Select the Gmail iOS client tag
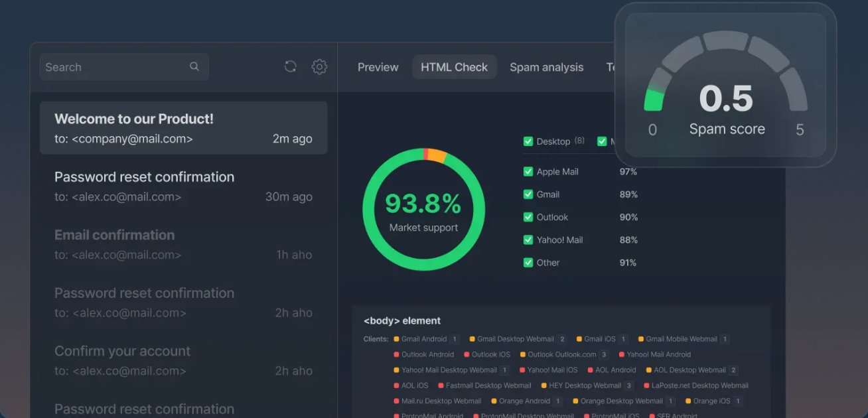The width and height of the screenshot is (868, 418). tap(602, 339)
